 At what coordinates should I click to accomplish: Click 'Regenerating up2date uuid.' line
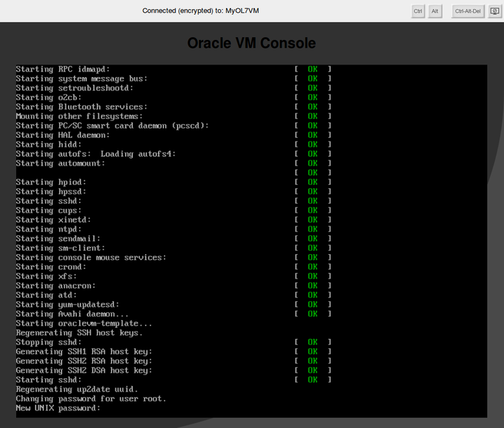click(x=77, y=389)
